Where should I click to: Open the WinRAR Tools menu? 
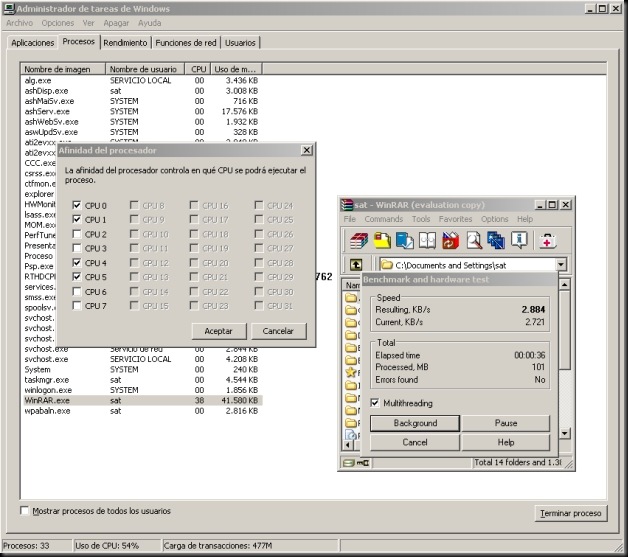click(x=421, y=219)
